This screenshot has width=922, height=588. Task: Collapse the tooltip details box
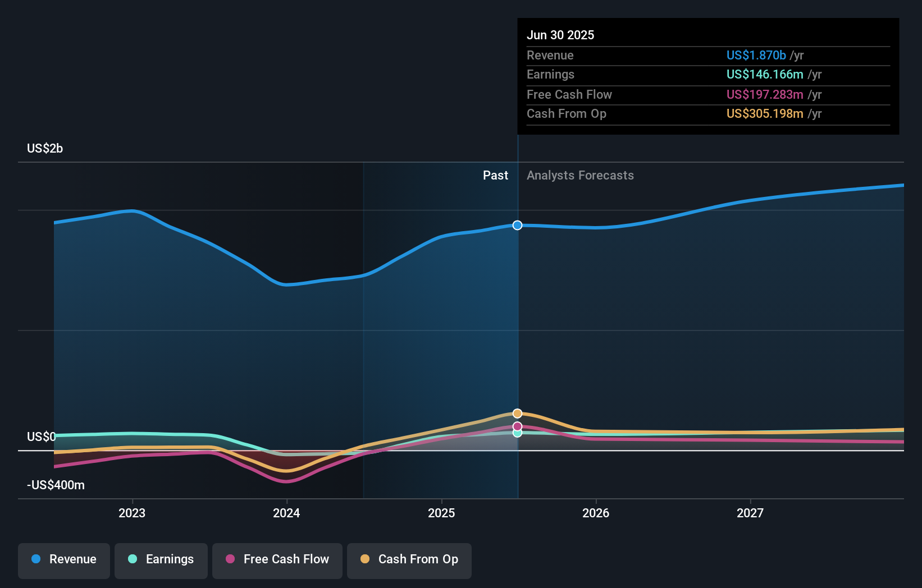click(x=708, y=76)
